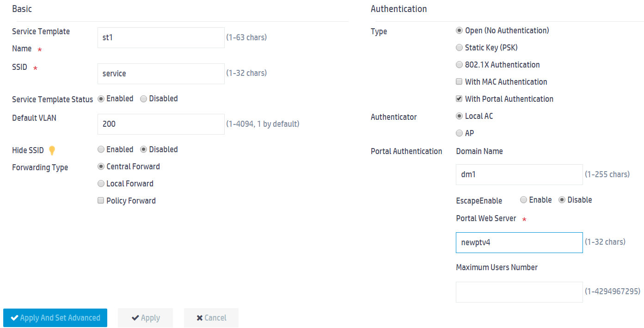Click the Forwarding Type label
The width and height of the screenshot is (644, 328).
pos(40,167)
